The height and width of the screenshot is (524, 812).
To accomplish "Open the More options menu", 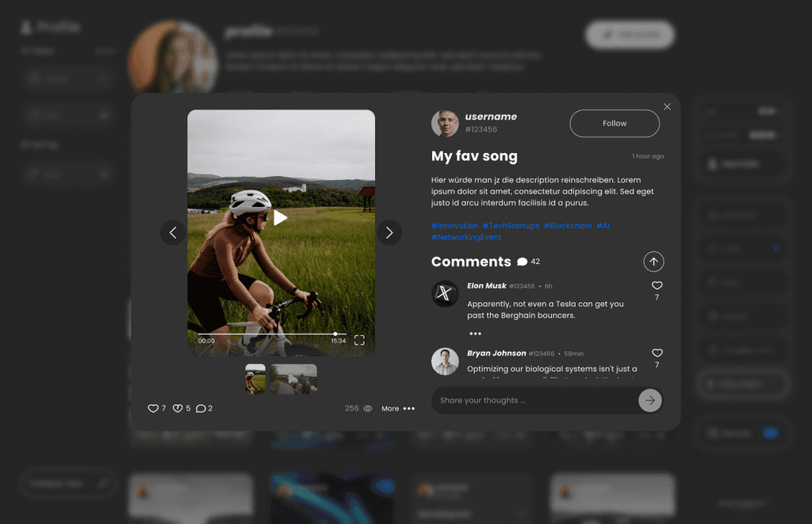I will point(398,408).
